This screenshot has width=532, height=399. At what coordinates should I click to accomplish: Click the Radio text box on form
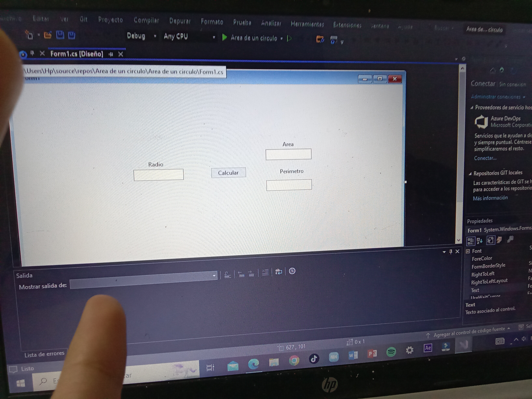158,175
